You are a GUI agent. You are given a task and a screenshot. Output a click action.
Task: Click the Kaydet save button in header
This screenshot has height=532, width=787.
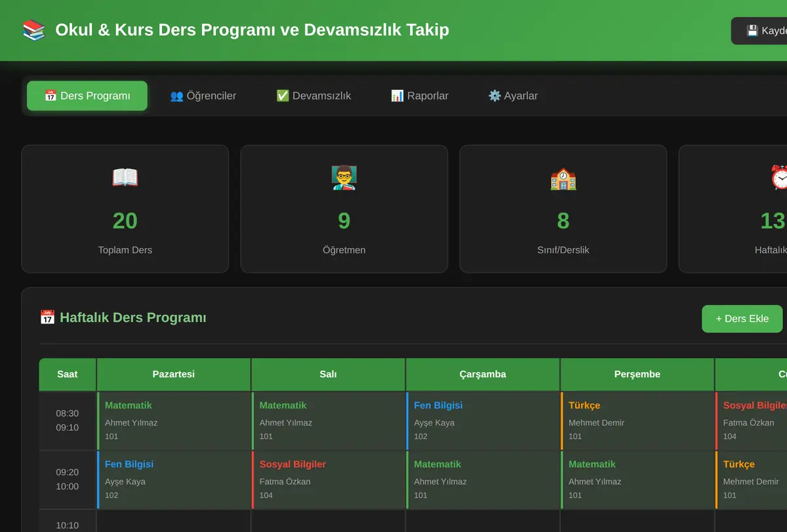coord(759,31)
